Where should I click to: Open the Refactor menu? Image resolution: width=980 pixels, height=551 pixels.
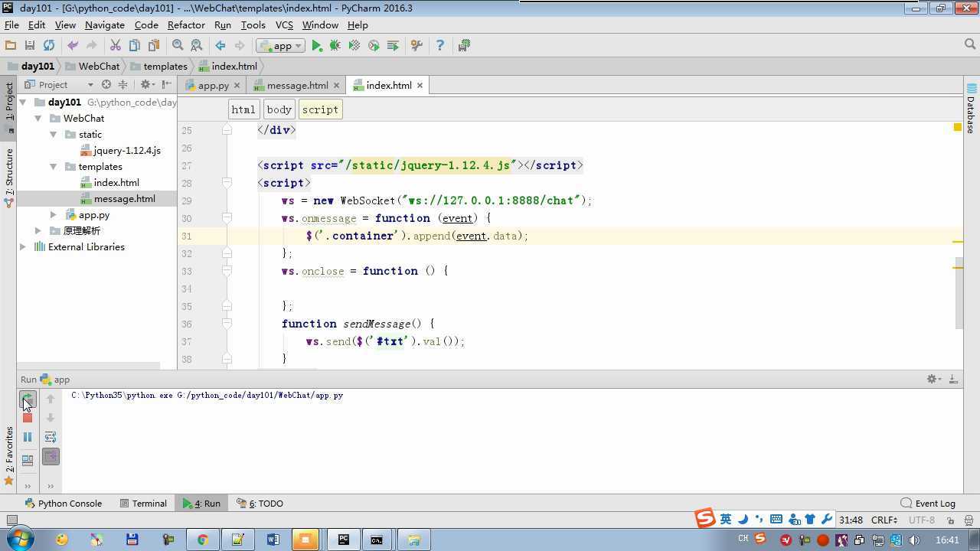coord(186,24)
